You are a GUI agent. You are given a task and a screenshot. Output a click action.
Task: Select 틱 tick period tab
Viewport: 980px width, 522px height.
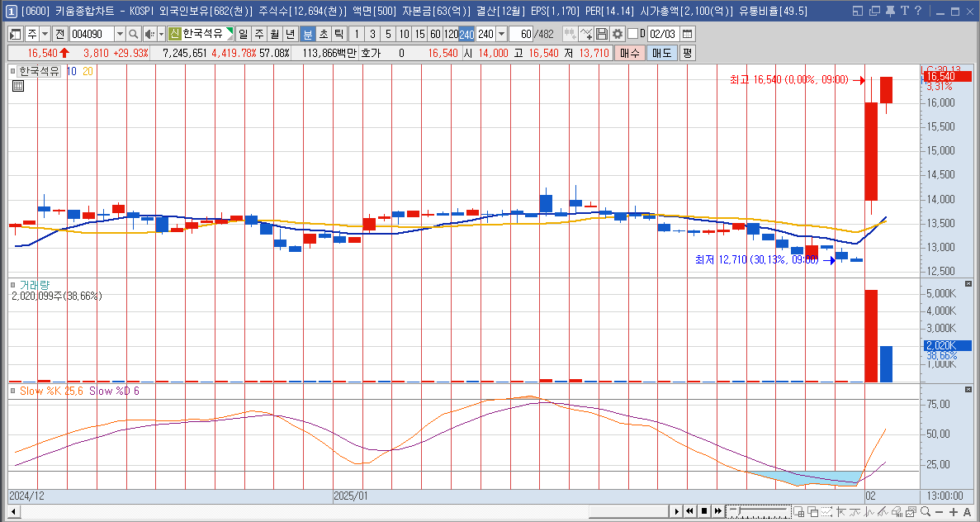pyautogui.click(x=339, y=34)
